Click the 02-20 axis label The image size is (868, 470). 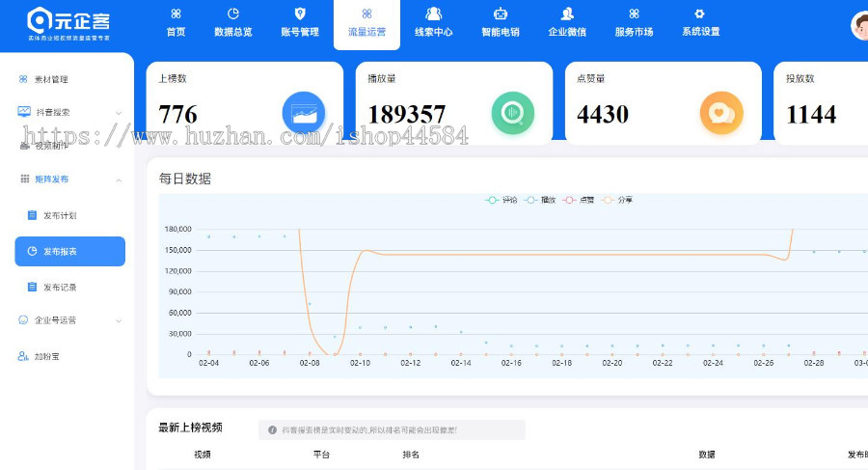pyautogui.click(x=612, y=363)
